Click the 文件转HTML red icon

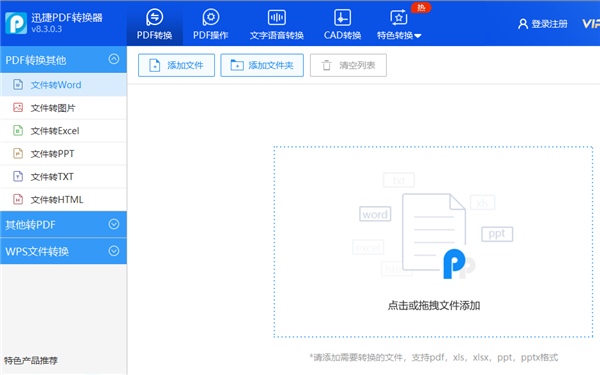pyautogui.click(x=18, y=199)
